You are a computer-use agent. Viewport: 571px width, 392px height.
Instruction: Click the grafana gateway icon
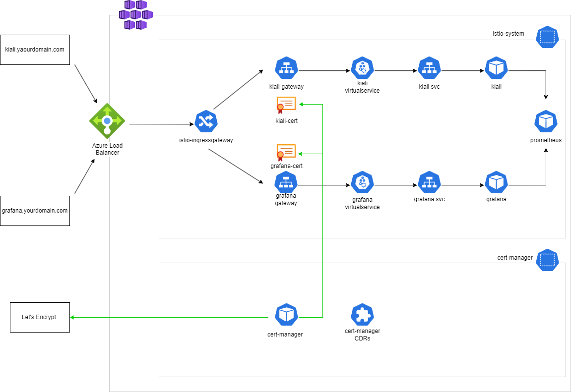286,182
